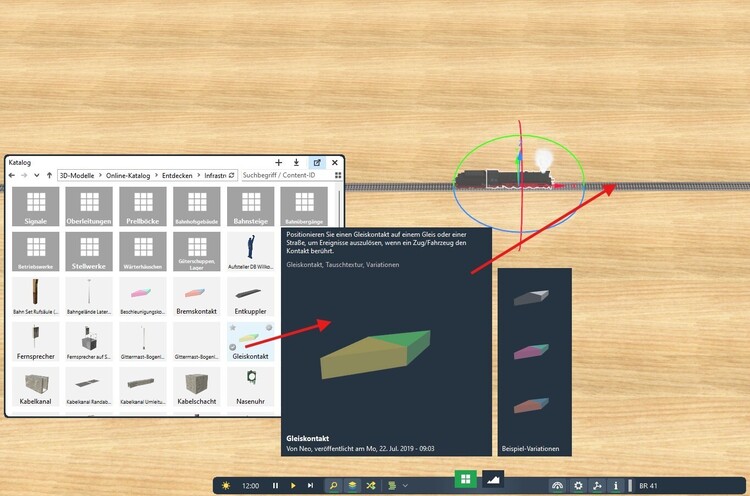The width and height of the screenshot is (750, 496).
Task: Skip the simulation forward
Action: pos(310,485)
